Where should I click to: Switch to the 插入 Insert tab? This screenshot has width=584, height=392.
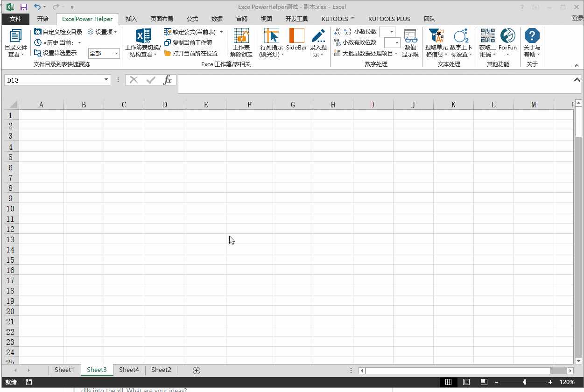132,19
